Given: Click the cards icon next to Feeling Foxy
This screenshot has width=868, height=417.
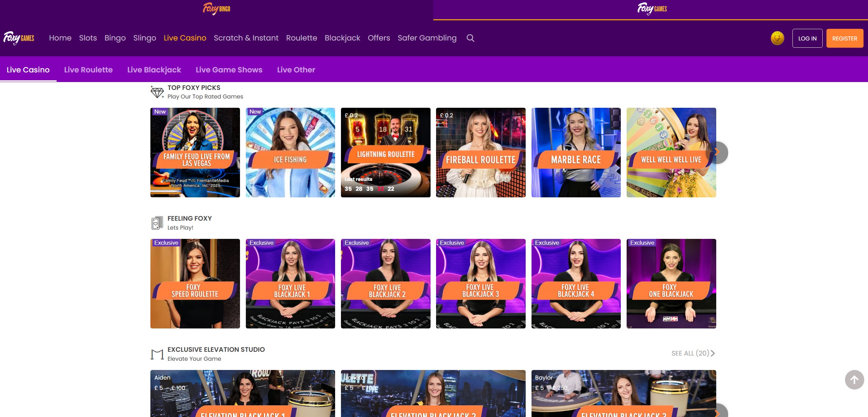Looking at the screenshot, I should tap(157, 223).
